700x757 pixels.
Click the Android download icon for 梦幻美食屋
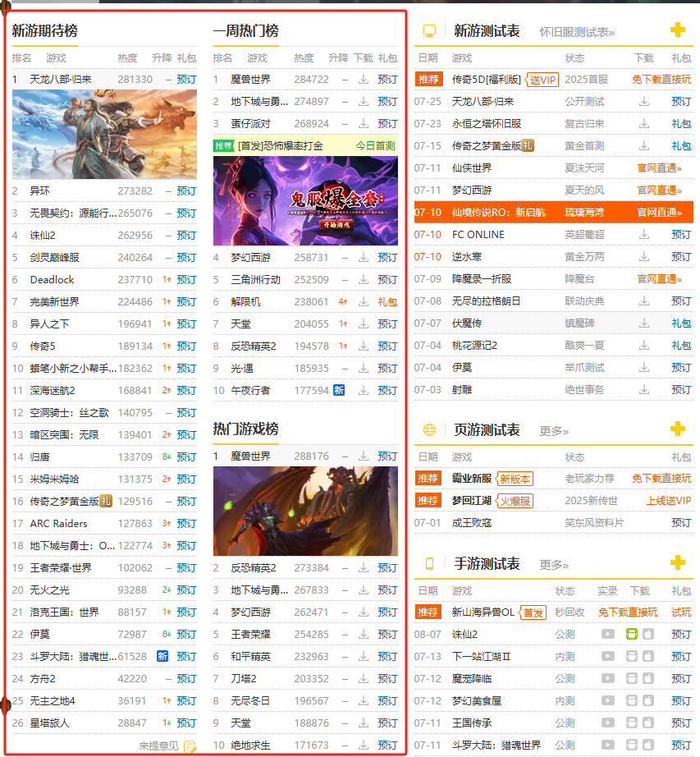click(631, 700)
